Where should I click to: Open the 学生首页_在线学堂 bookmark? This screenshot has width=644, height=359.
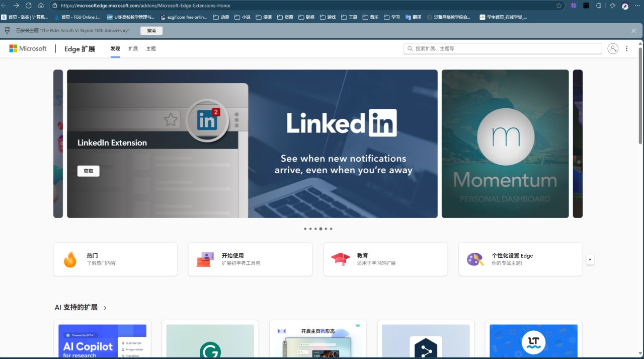pos(503,17)
